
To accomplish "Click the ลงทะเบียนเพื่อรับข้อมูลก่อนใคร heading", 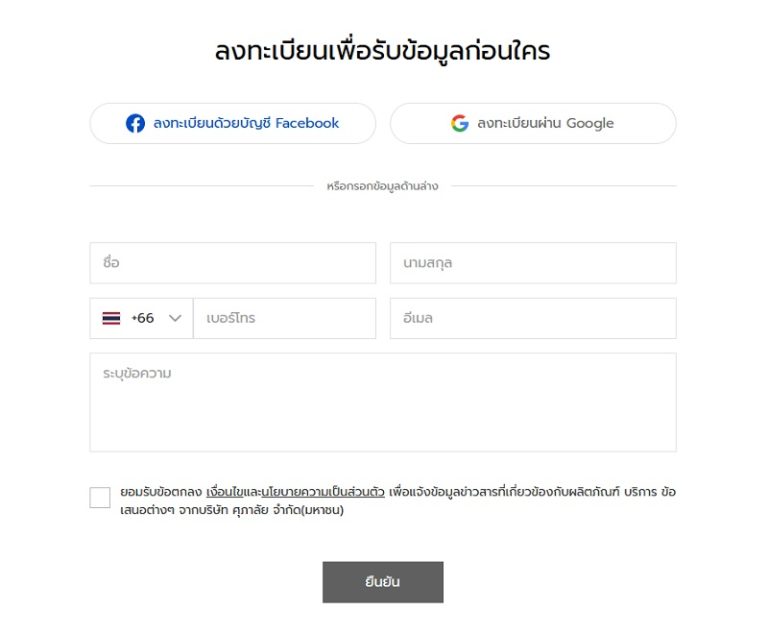I will click(x=383, y=50).
